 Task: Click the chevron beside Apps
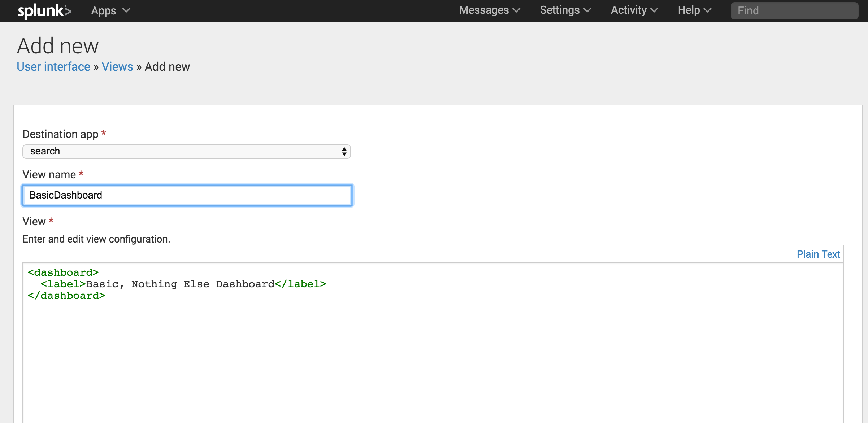[126, 10]
